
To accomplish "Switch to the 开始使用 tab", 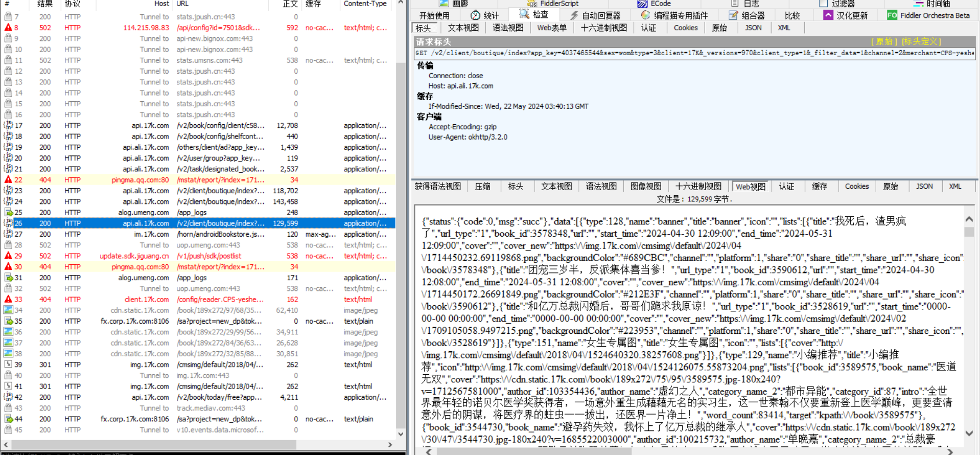I will click(x=434, y=16).
